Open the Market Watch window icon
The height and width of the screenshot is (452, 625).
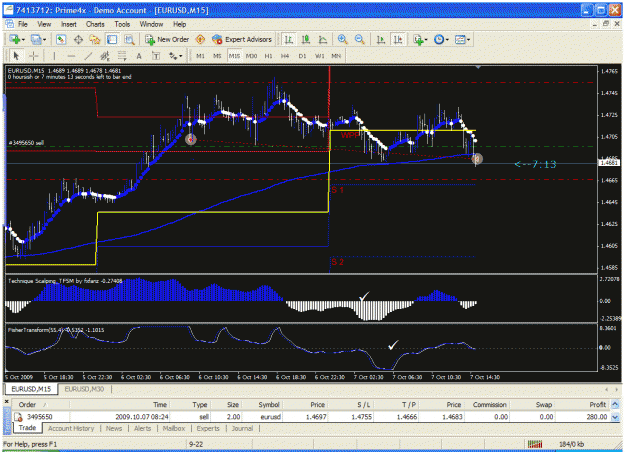pos(61,39)
